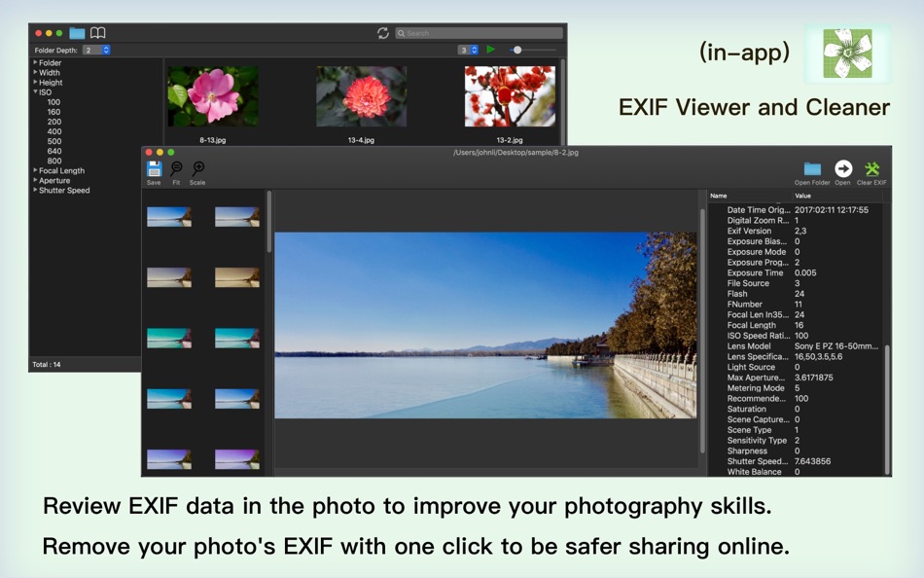Select the Exif Version row

pyautogui.click(x=799, y=231)
